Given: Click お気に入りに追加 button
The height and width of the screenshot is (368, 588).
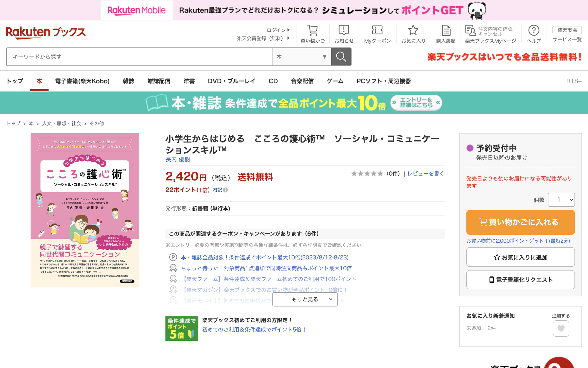Looking at the screenshot, I should click(520, 257).
